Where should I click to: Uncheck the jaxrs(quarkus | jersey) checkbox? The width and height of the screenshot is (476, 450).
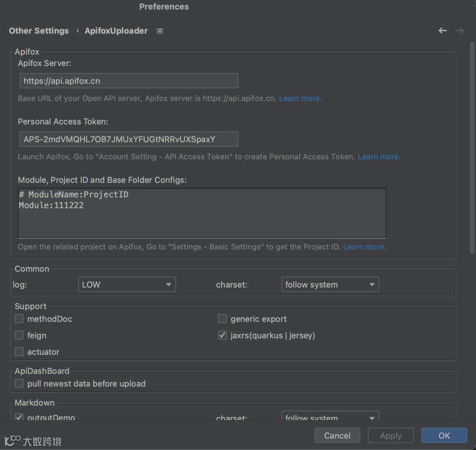point(222,335)
